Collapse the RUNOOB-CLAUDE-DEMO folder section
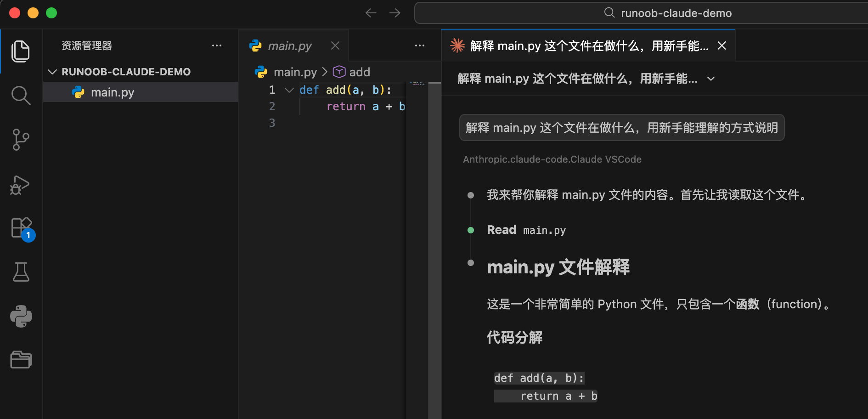Image resolution: width=868 pixels, height=419 pixels. point(52,72)
